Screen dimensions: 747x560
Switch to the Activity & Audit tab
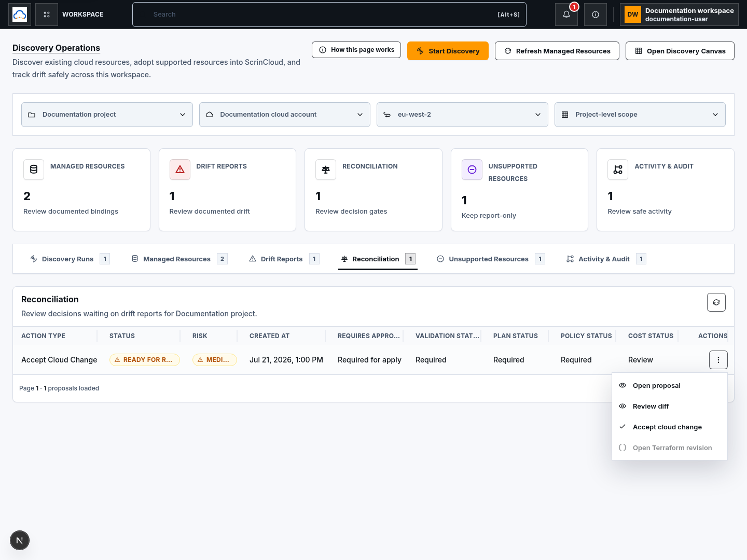pos(606,259)
